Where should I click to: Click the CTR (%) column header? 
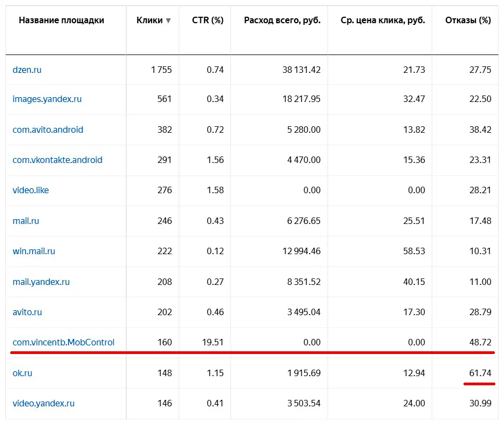208,21
